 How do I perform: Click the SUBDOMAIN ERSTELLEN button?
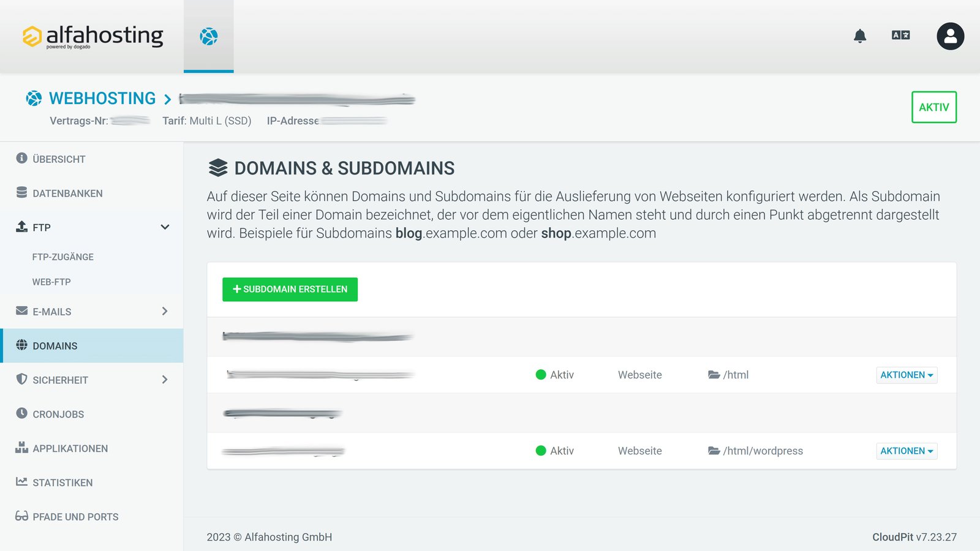[x=290, y=289]
